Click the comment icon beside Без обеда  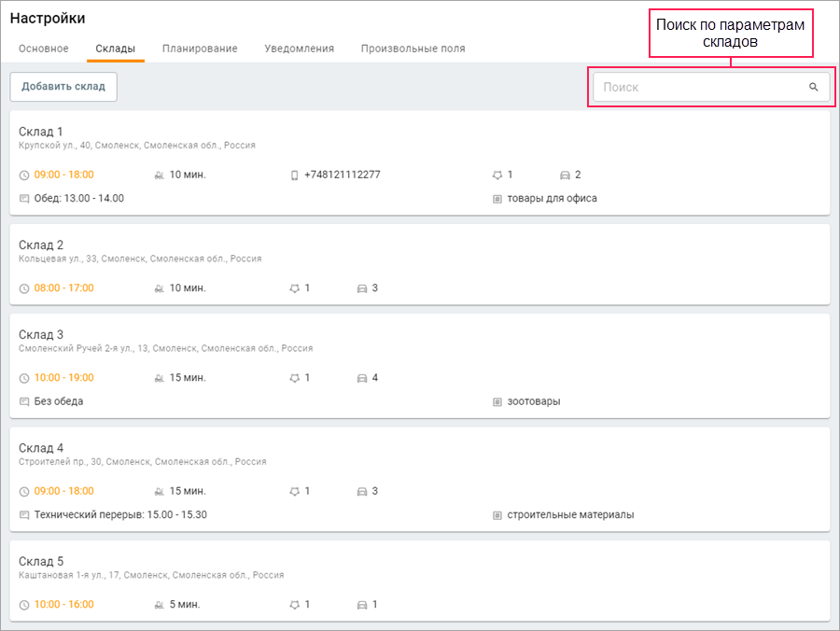click(24, 402)
